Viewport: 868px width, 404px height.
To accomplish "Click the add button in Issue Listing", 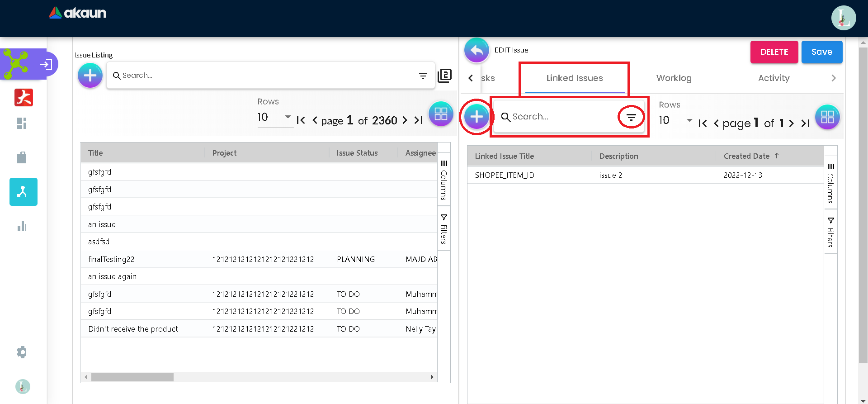I will click(x=90, y=76).
